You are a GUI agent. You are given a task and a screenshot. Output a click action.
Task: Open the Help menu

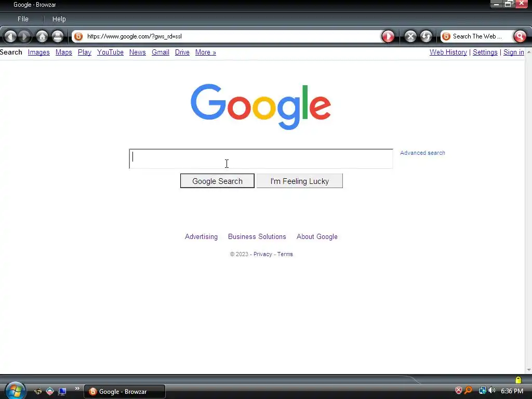(59, 19)
